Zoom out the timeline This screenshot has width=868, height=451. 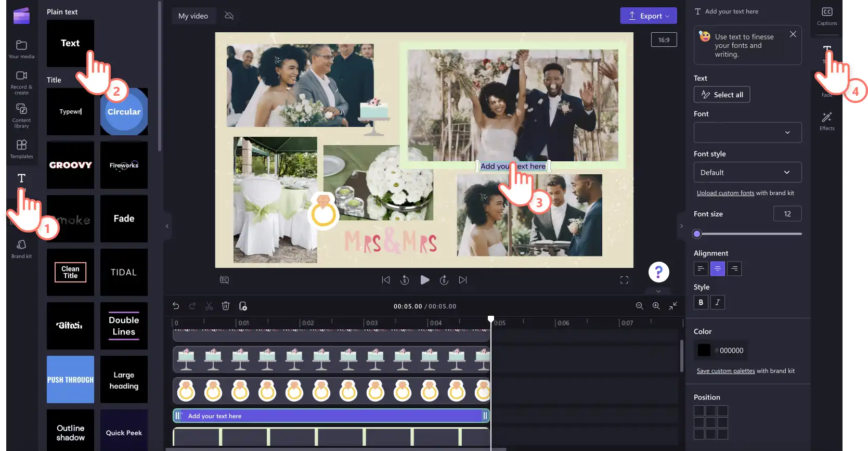639,306
